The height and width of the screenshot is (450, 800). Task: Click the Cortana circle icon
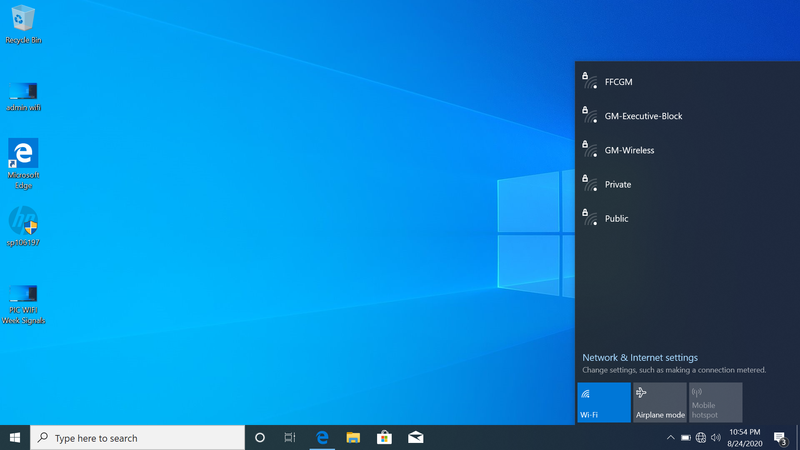pos(260,438)
